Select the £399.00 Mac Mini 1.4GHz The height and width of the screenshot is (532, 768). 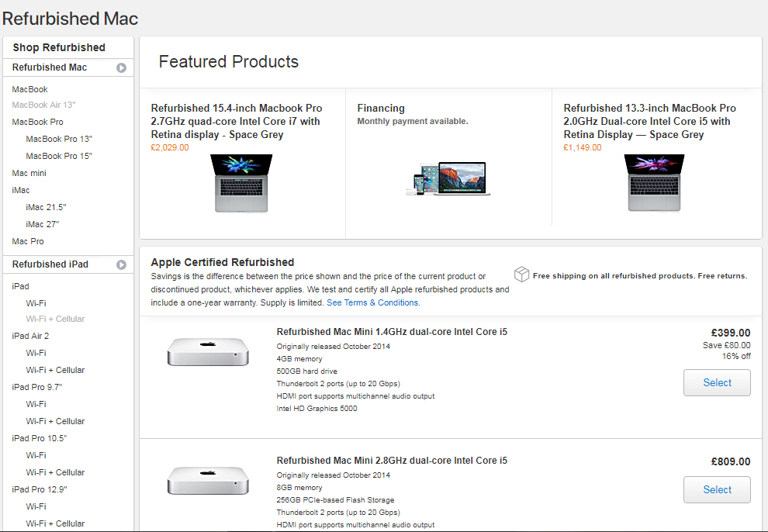[x=717, y=383]
